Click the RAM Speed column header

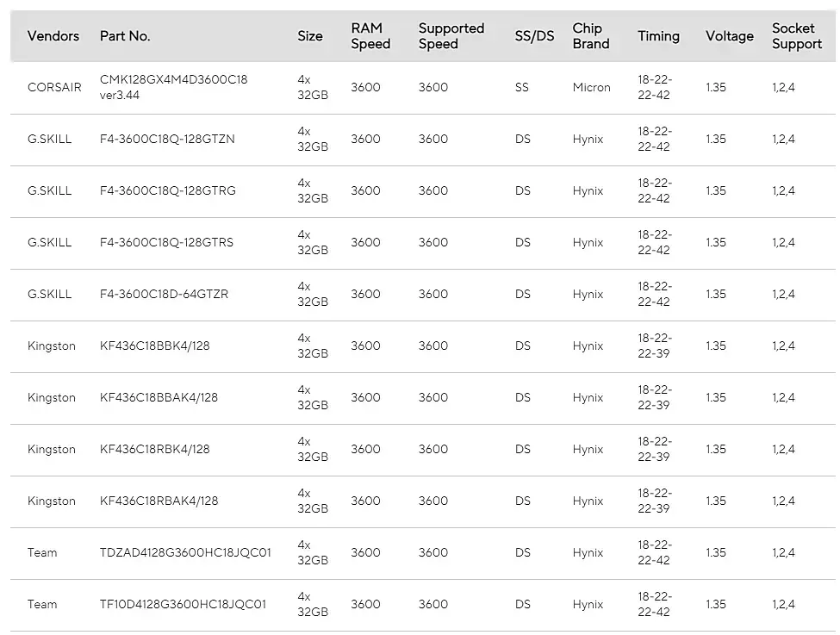point(370,36)
